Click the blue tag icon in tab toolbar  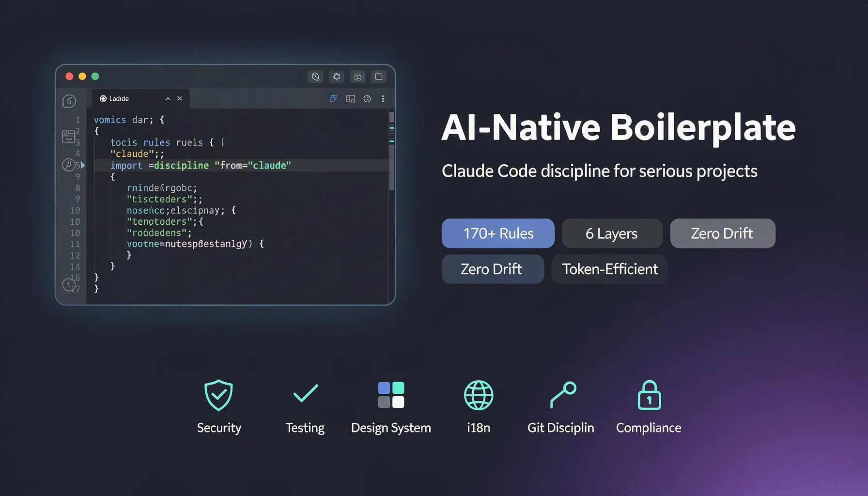tap(333, 99)
